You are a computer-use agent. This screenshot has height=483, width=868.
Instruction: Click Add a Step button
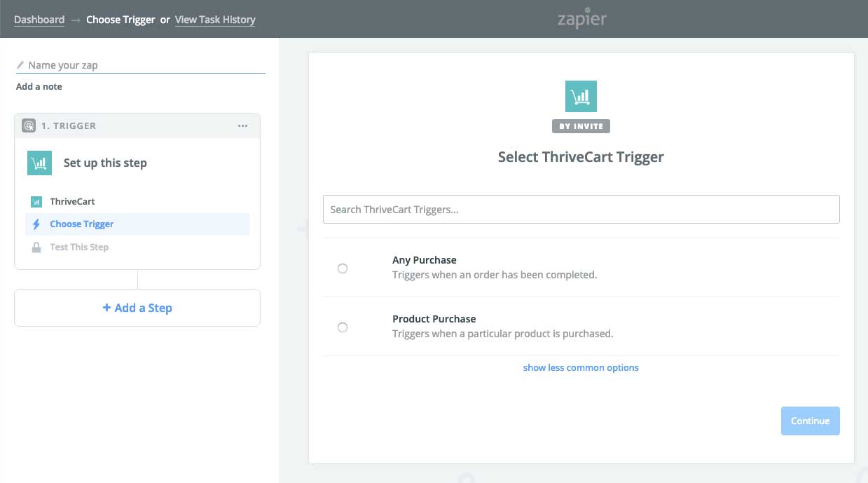137,308
